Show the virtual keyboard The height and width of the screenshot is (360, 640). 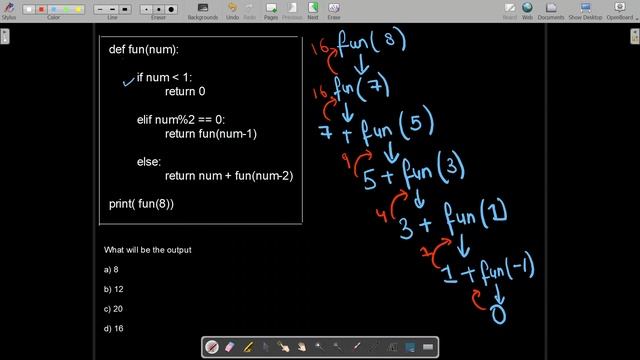(x=428, y=347)
